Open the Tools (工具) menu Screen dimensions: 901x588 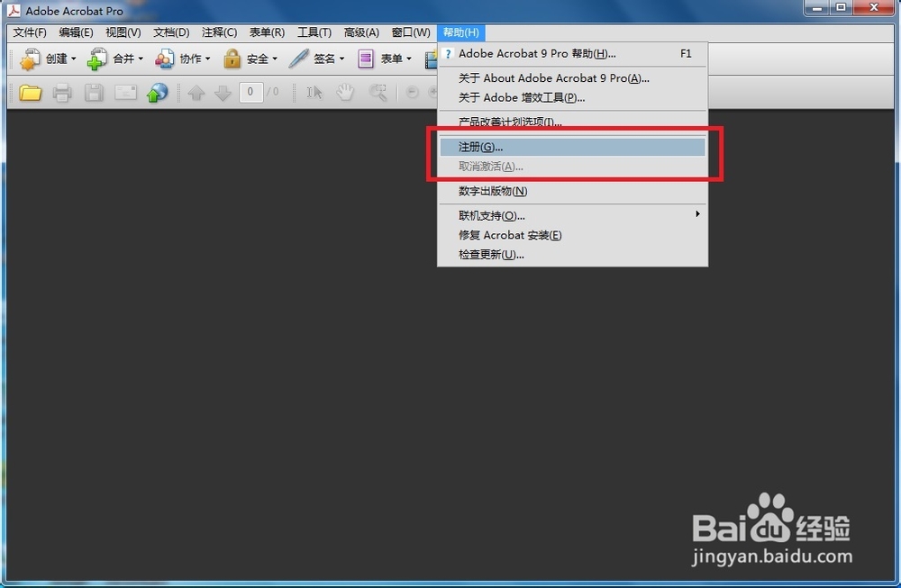pyautogui.click(x=314, y=32)
